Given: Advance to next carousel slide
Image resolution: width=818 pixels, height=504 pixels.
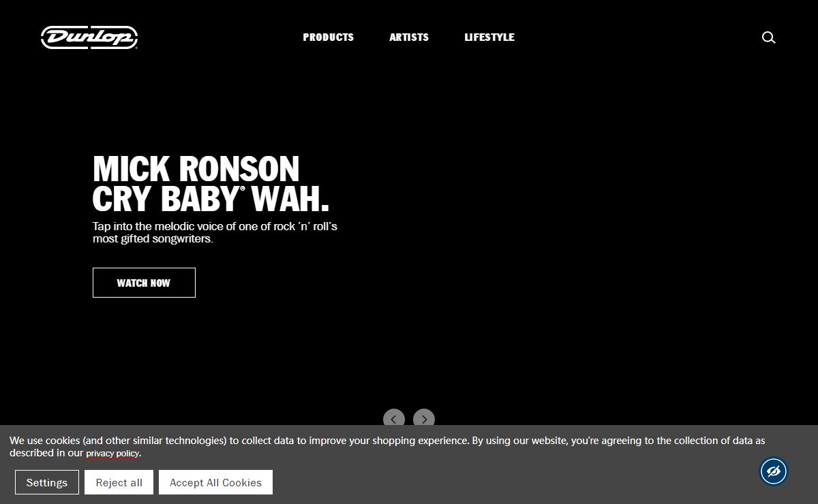Looking at the screenshot, I should [424, 418].
